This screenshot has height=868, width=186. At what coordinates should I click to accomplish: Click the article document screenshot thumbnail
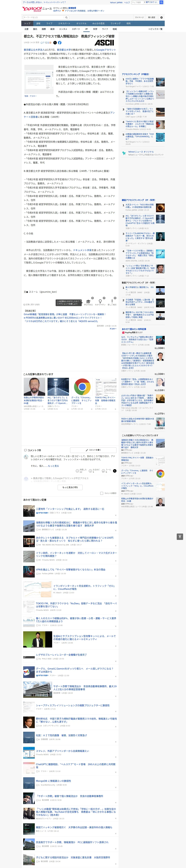[x=39, y=80]
